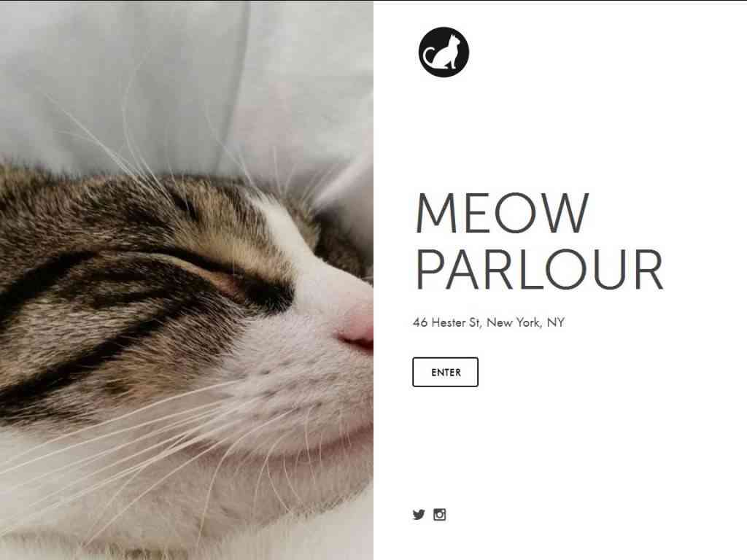The height and width of the screenshot is (560, 747).
Task: Click the word PARLOUR in the heading
Action: [x=539, y=270]
